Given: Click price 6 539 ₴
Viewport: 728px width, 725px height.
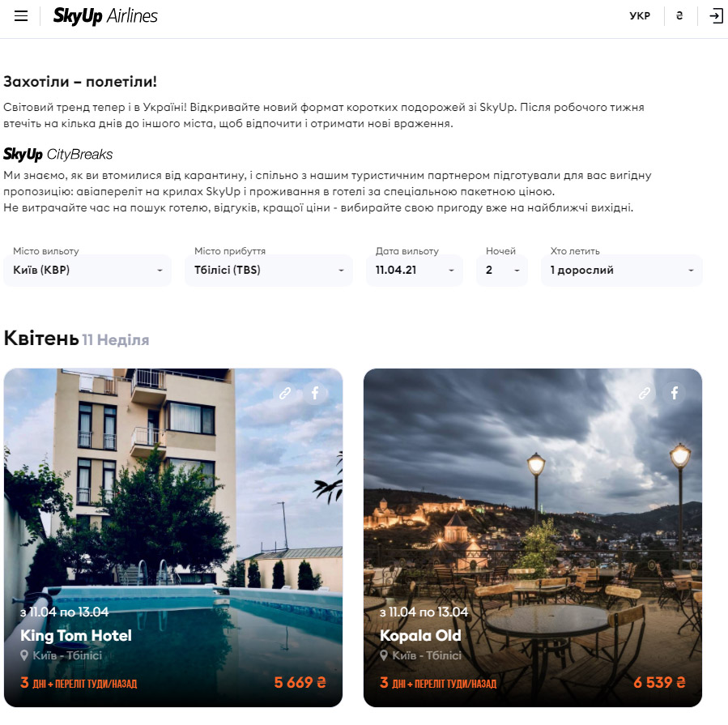Looking at the screenshot, I should point(659,682).
